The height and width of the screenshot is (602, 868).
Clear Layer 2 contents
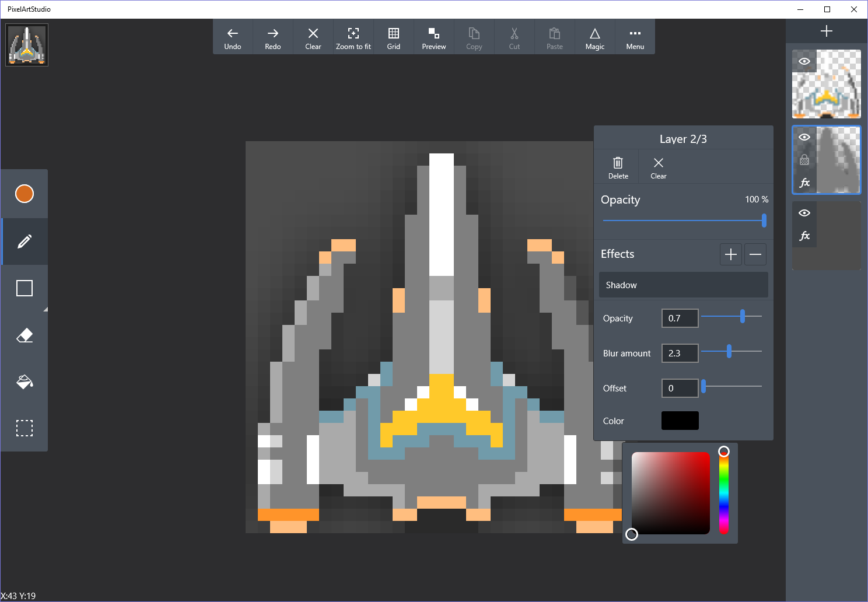[658, 166]
